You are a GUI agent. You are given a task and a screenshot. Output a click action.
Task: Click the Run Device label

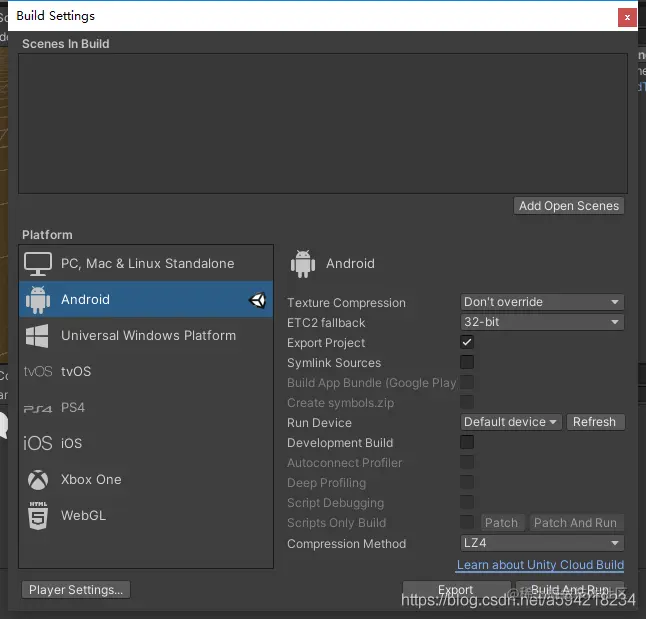coord(319,423)
